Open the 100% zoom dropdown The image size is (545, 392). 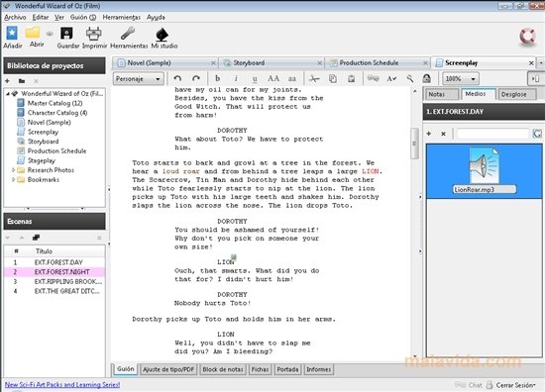(461, 79)
